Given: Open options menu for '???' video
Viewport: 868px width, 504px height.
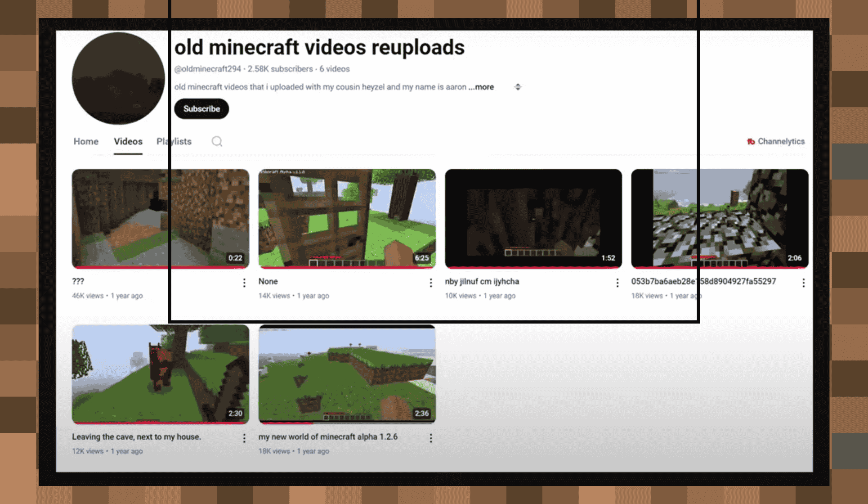Looking at the screenshot, I should (244, 283).
